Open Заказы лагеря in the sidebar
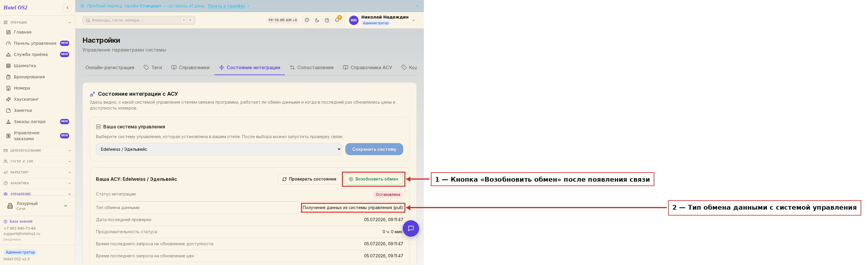Image resolution: width=868 pixels, height=265 pixels. tap(37, 121)
